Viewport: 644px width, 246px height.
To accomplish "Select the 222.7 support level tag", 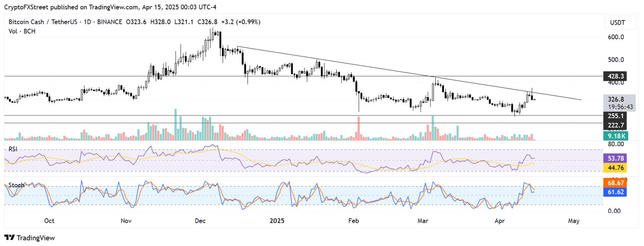I will pyautogui.click(x=615, y=125).
